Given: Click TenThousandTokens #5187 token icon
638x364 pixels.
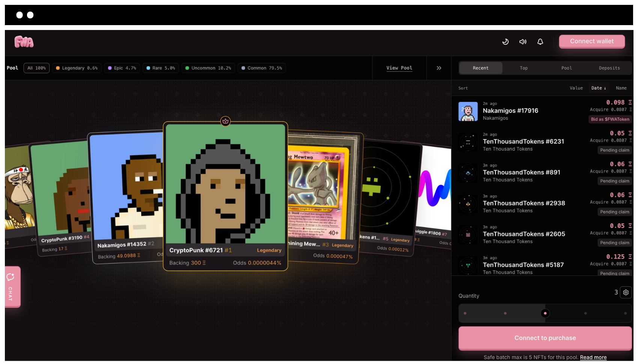Looking at the screenshot, I should click(468, 265).
